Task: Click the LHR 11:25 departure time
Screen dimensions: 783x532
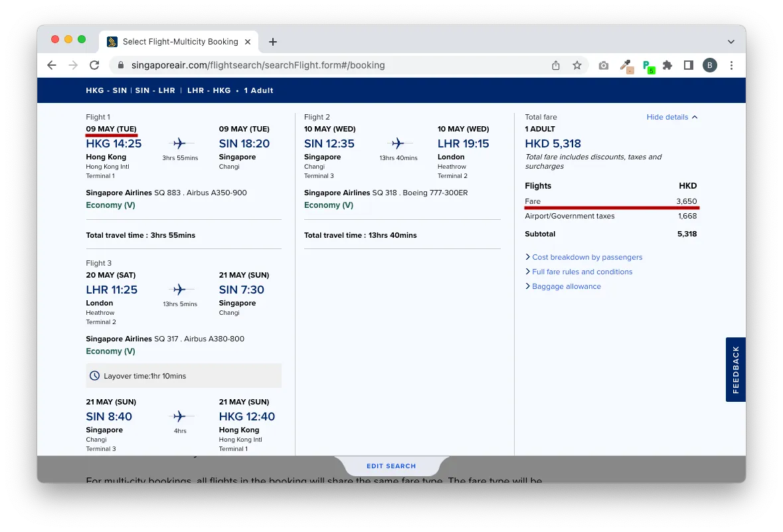Action: [112, 289]
